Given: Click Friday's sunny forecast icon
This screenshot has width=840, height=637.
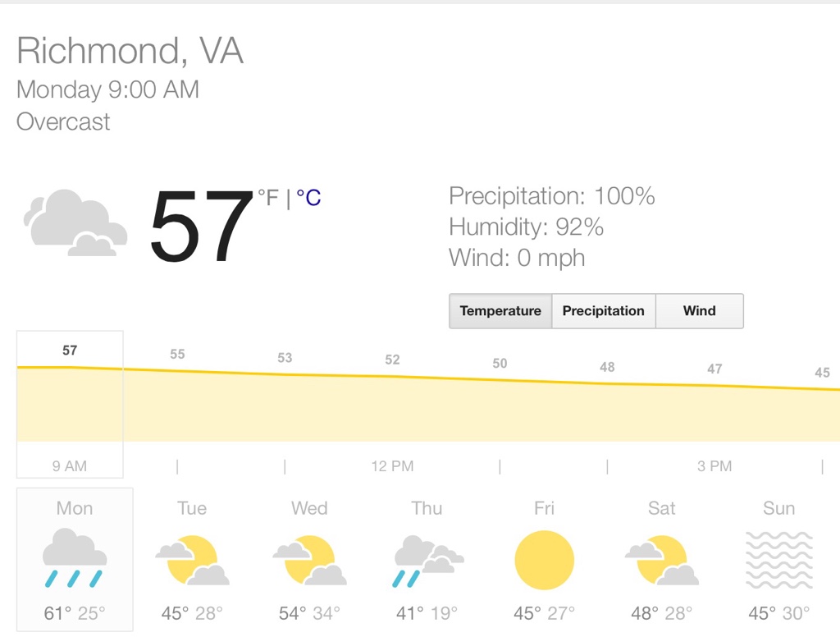Looking at the screenshot, I should [x=544, y=560].
